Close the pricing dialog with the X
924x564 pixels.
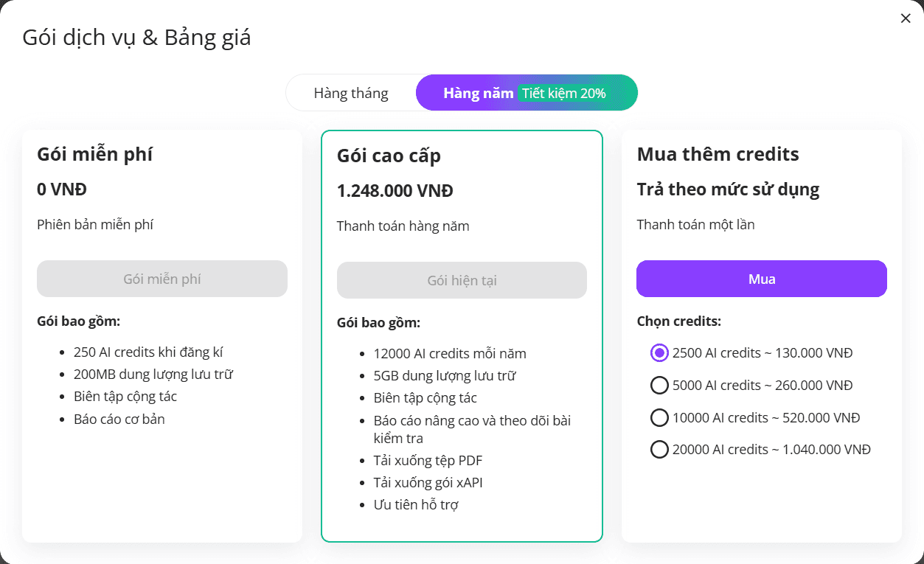[906, 18]
